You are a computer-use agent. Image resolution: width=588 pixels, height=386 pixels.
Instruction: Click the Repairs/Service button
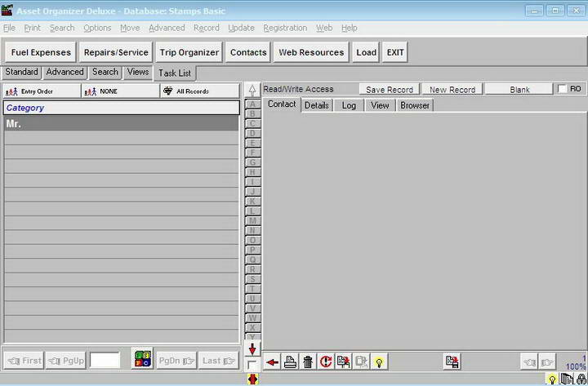click(x=116, y=52)
